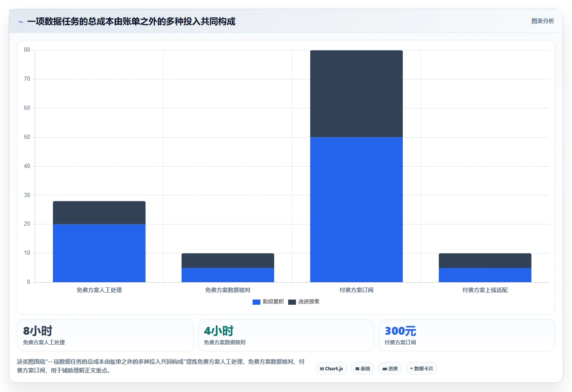Click the y-axis value 0

click(x=29, y=282)
